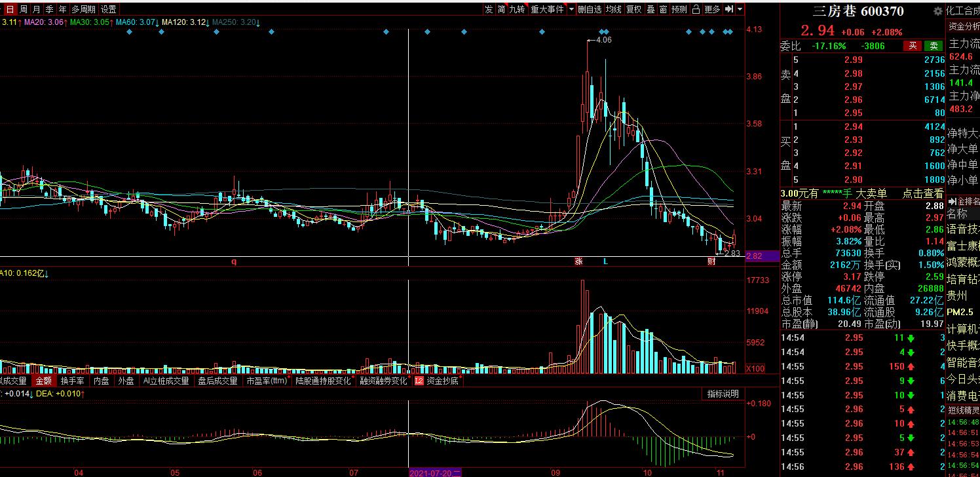Select the 外盘 indicator tab
Viewport: 980px width, 477px height.
tap(126, 381)
